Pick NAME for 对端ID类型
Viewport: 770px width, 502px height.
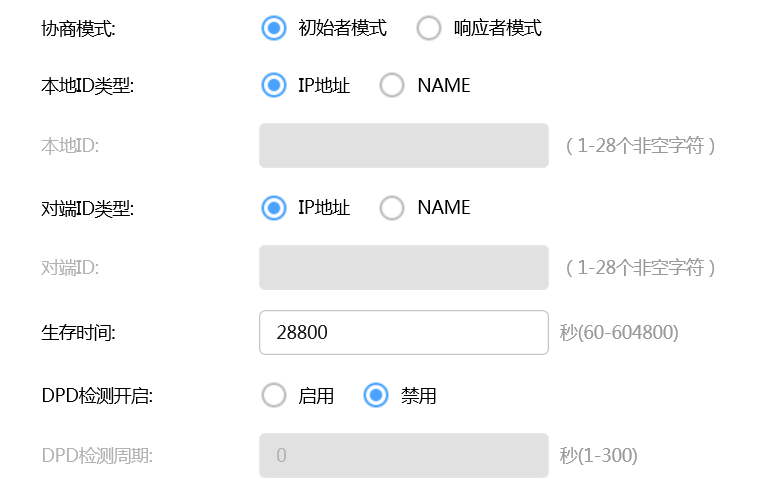(393, 208)
